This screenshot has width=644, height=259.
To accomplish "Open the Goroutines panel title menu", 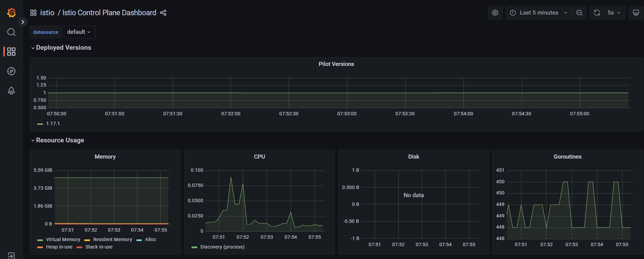I will [x=568, y=157].
